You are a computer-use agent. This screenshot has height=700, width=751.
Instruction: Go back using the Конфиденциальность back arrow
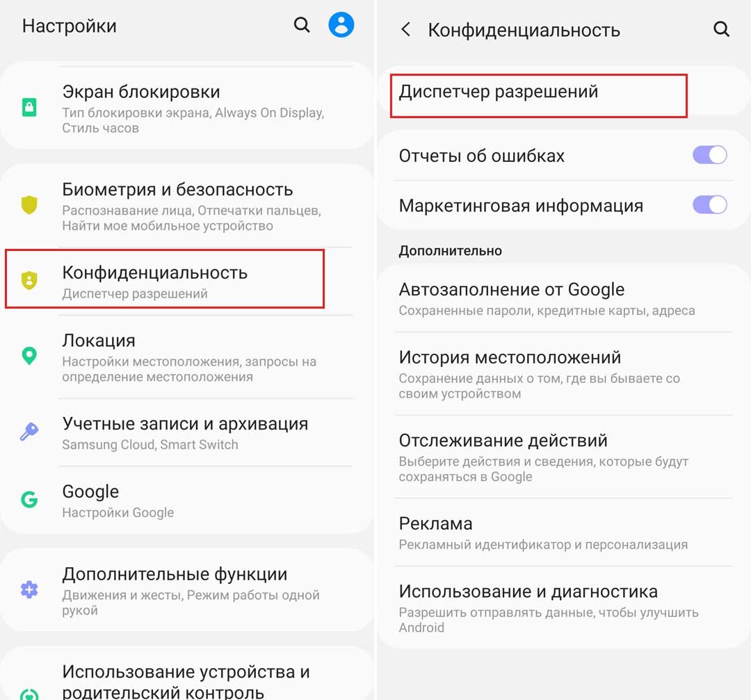pyautogui.click(x=406, y=29)
